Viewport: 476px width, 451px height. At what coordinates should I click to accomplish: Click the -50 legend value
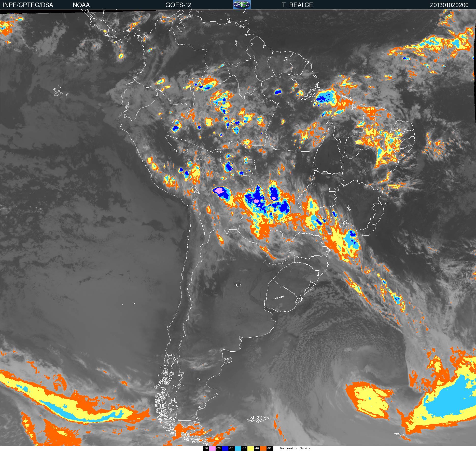click(x=244, y=448)
